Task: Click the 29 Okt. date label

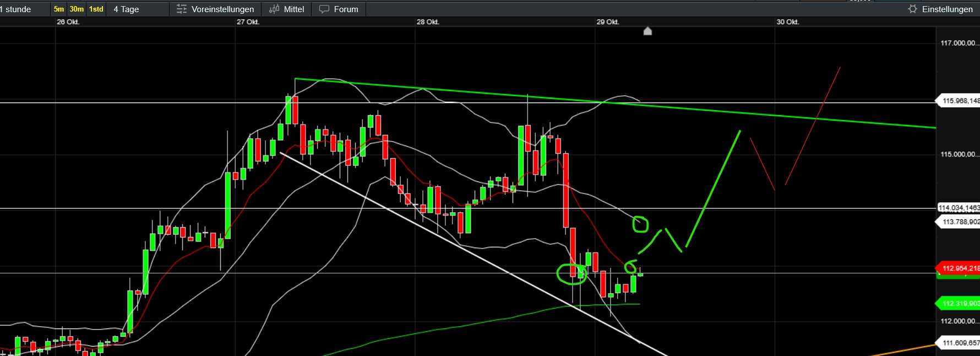Action: pyautogui.click(x=608, y=22)
